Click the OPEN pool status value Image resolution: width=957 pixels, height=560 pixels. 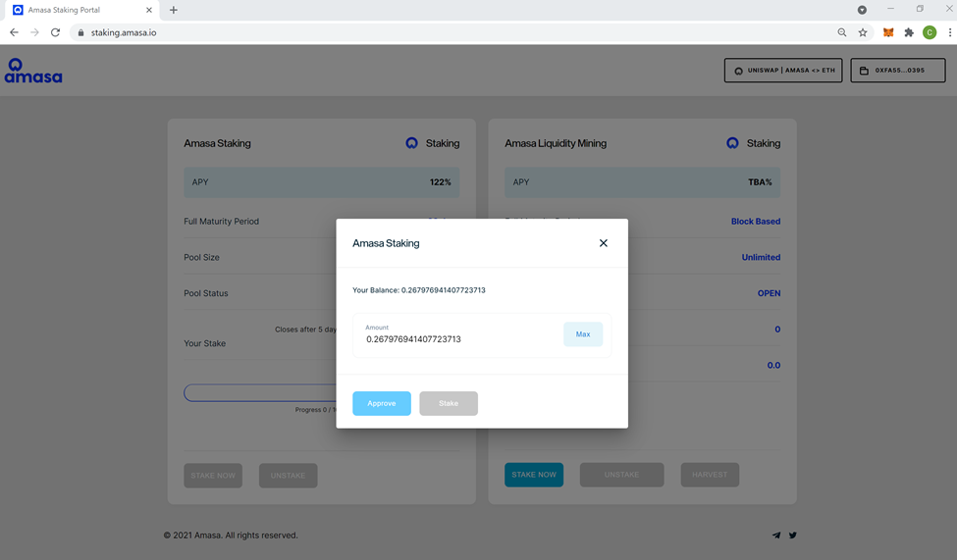[x=769, y=293]
